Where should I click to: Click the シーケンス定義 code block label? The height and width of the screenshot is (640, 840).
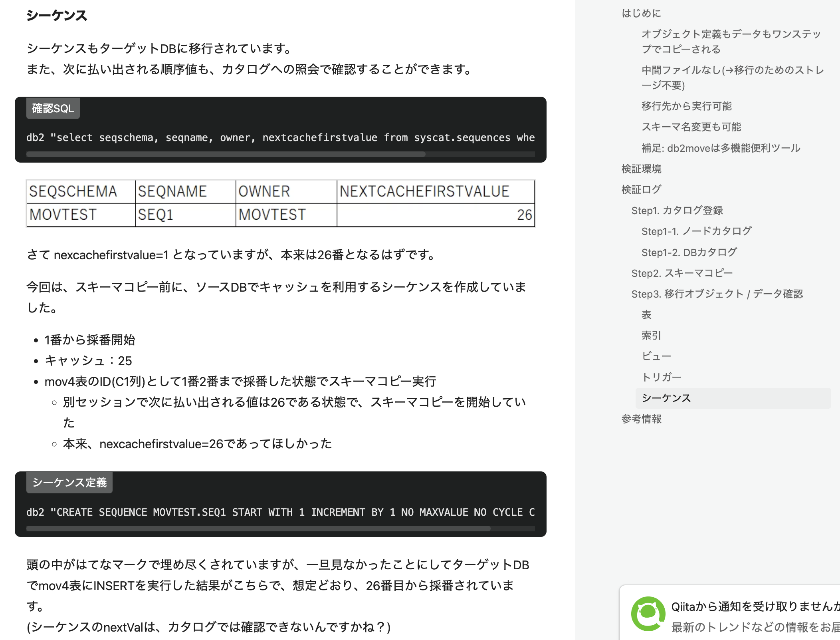[69, 483]
